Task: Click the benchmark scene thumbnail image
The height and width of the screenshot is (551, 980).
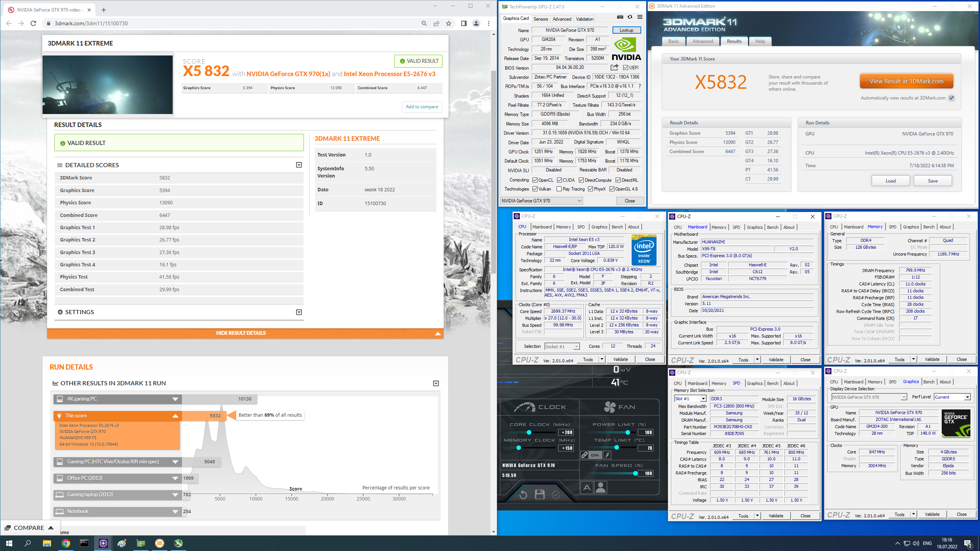Action: pos(108,85)
